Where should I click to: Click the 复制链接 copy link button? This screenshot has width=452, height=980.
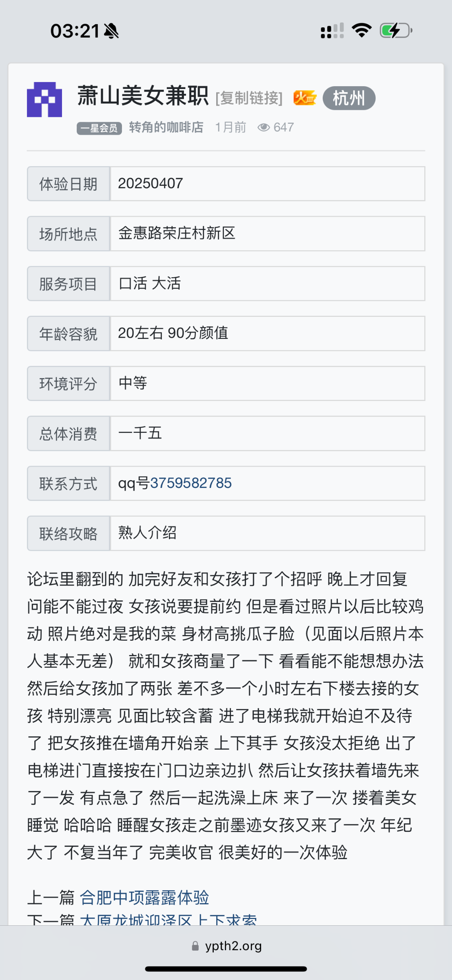click(x=248, y=98)
